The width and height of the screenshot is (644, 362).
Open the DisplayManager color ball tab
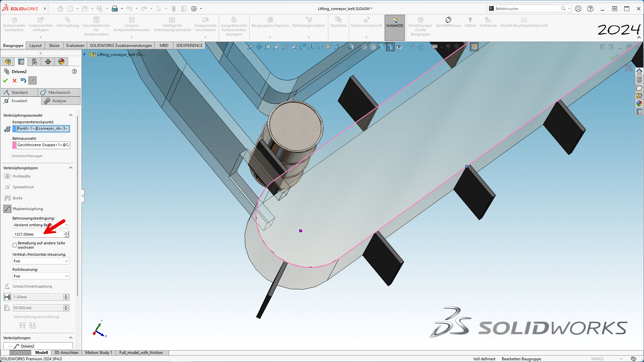(x=61, y=62)
